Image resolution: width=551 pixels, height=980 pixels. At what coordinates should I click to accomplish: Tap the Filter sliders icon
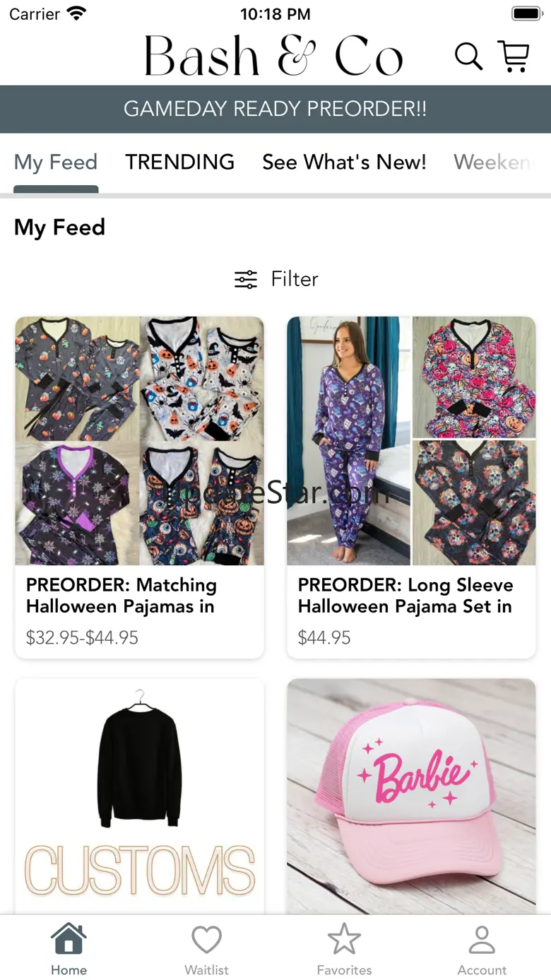click(x=246, y=280)
